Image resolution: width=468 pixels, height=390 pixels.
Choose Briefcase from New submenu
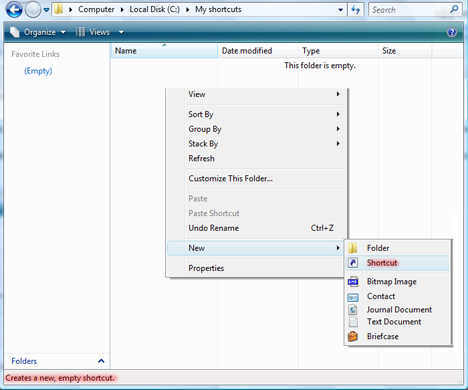(x=398, y=336)
